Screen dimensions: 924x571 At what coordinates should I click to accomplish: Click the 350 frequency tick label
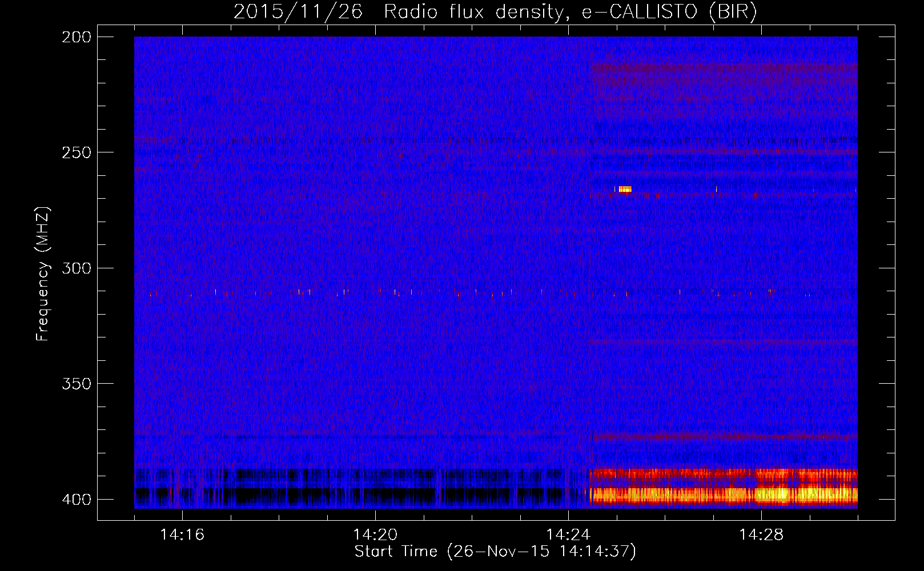point(76,384)
